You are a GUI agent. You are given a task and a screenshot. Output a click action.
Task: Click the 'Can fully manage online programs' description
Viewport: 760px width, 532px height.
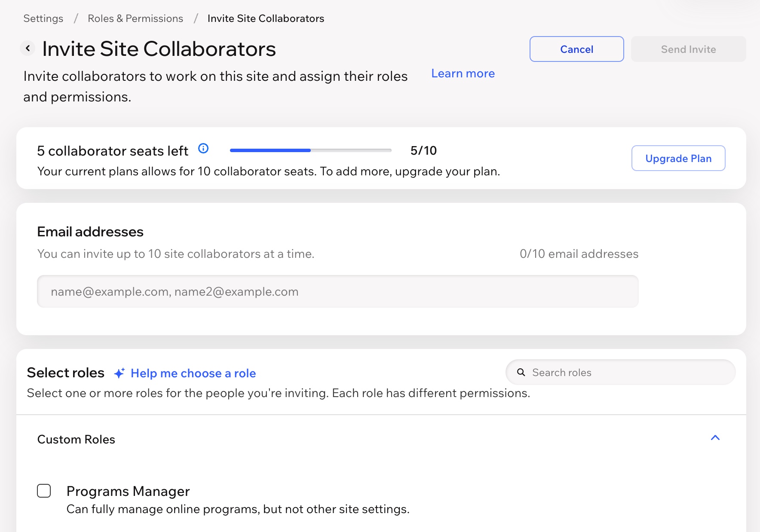[x=238, y=509]
